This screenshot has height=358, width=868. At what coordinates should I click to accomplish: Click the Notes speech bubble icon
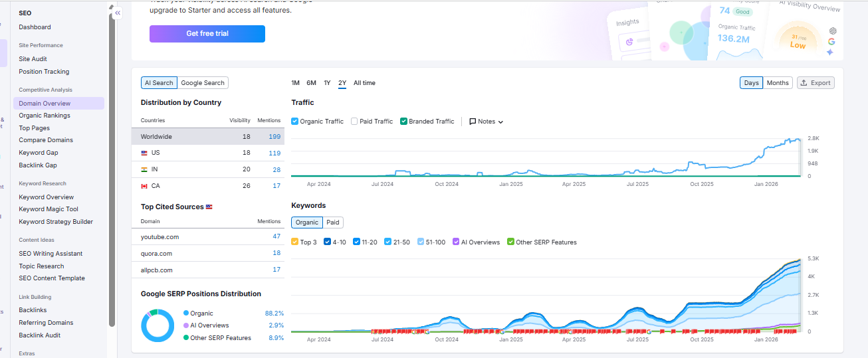[x=473, y=122]
